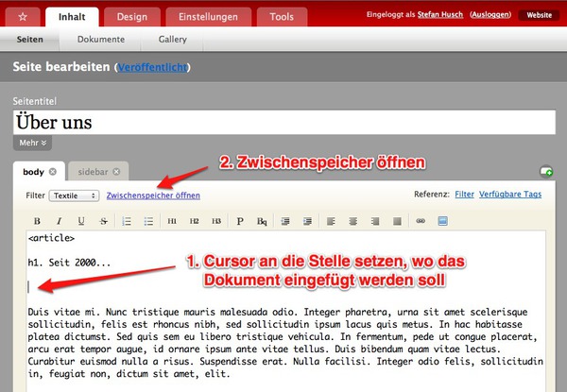Click the Website button

click(x=539, y=15)
